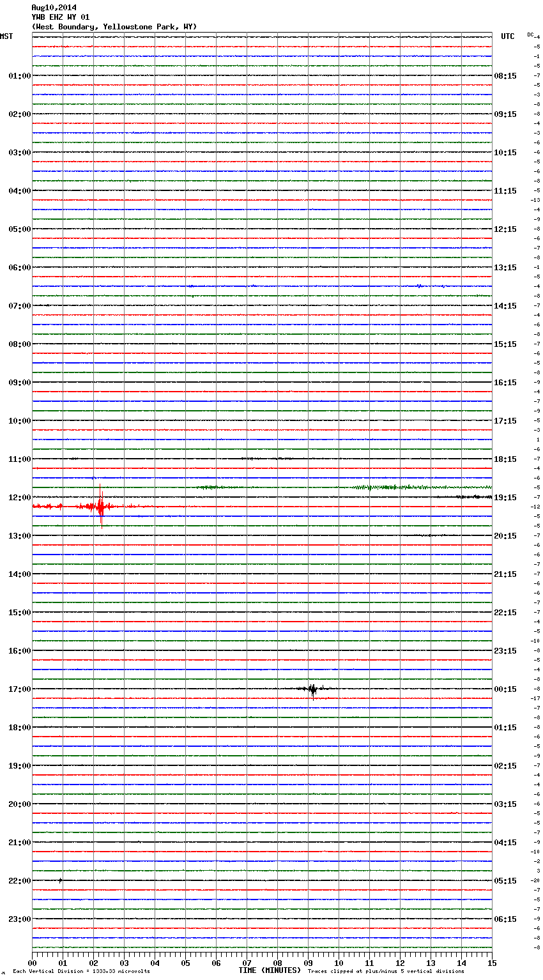Click the DC value -17
The height and width of the screenshot is (980, 543).
point(536,699)
